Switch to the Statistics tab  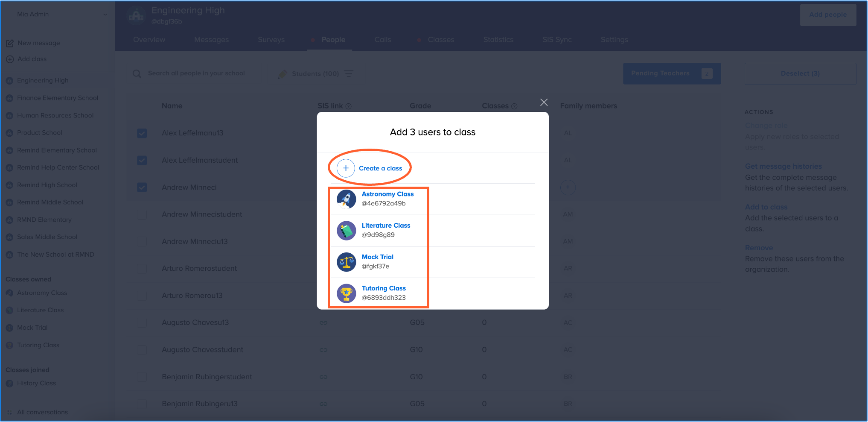[x=498, y=40]
